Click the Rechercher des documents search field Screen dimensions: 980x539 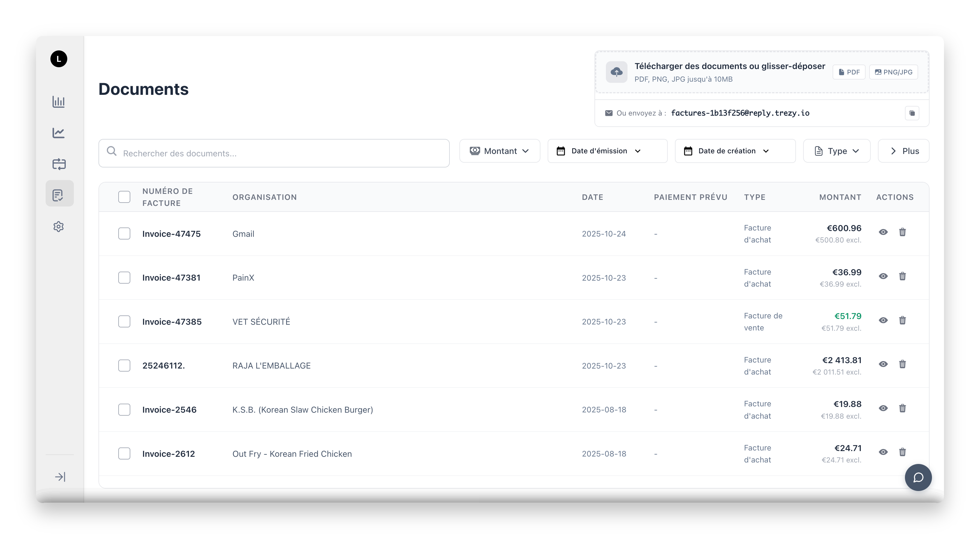274,153
